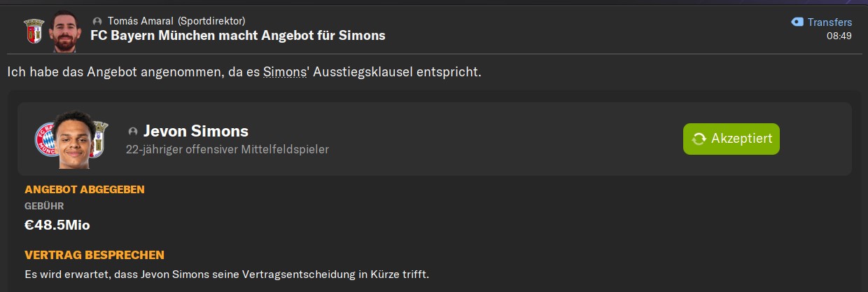Viewport: 868px width, 292px height.
Task: Click person icon next to Tomás Amaral
Action: pos(97,21)
